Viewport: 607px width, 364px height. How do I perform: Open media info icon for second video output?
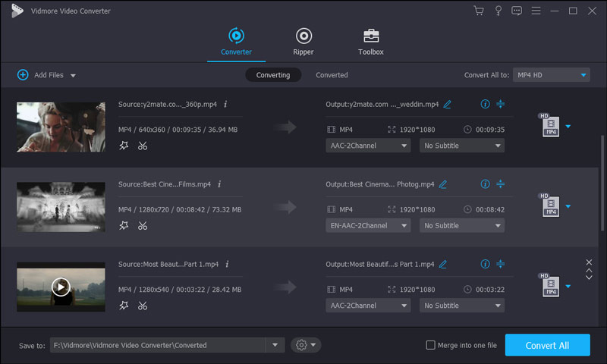[485, 184]
